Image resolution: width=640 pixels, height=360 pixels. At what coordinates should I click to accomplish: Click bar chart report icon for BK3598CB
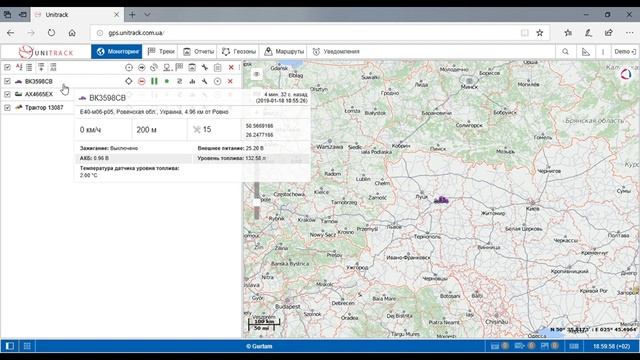click(192, 81)
